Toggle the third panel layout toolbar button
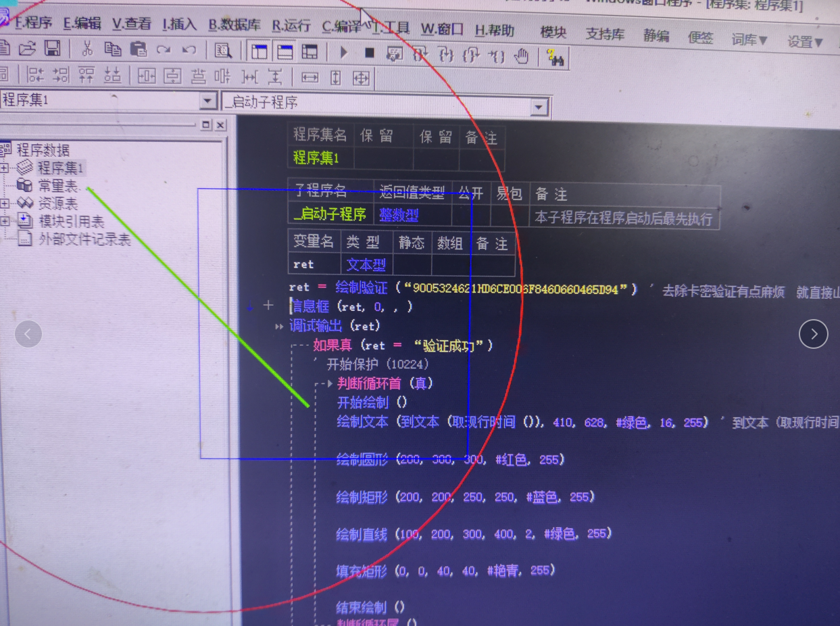The width and height of the screenshot is (840, 626). point(310,52)
